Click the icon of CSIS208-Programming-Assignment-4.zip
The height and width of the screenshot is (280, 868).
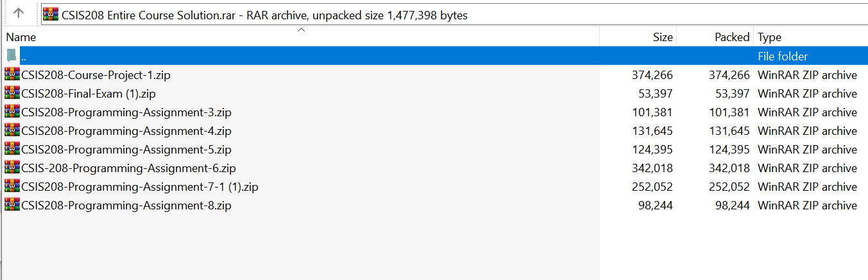coord(12,130)
